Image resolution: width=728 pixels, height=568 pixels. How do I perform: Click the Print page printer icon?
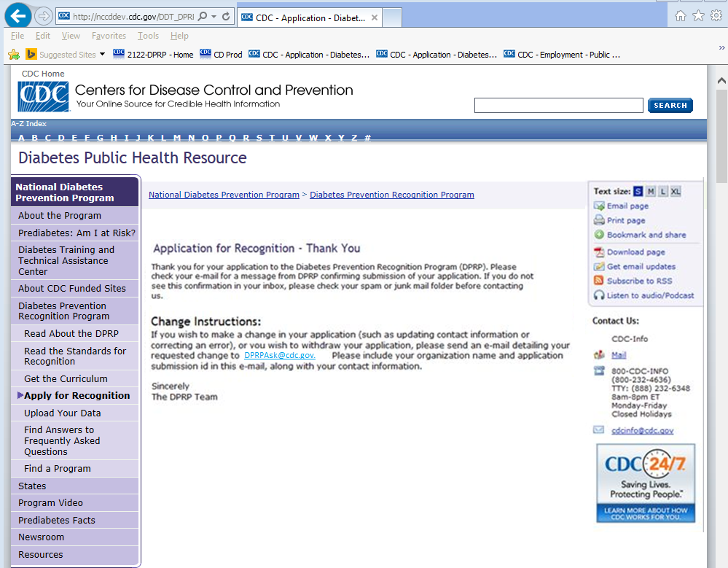[599, 220]
